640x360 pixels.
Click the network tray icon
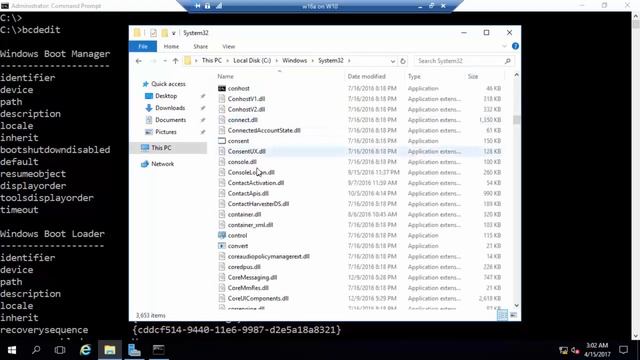click(563, 350)
